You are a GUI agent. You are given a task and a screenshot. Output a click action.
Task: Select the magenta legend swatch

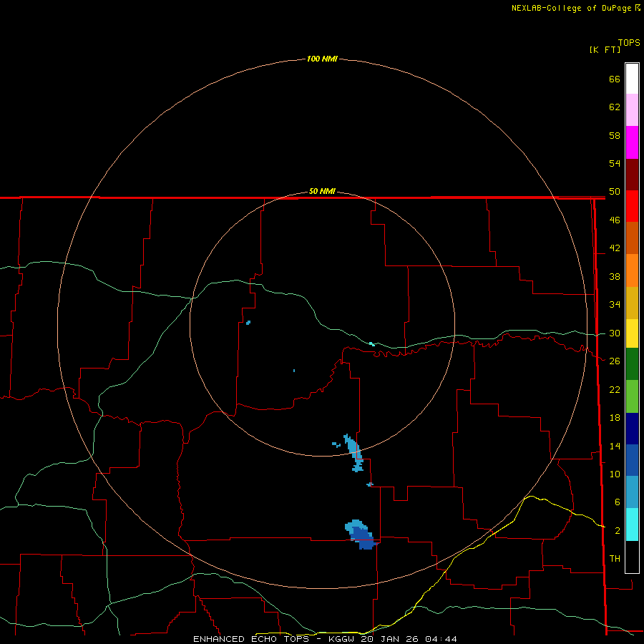pos(632,142)
